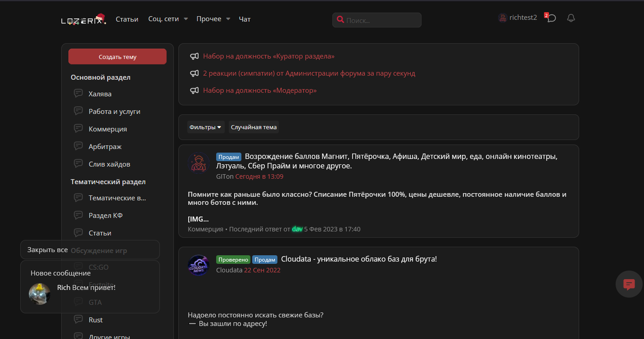Click the 22 Сен 2022 date link
Screen dimensions: 644x339
pyautogui.click(x=262, y=270)
